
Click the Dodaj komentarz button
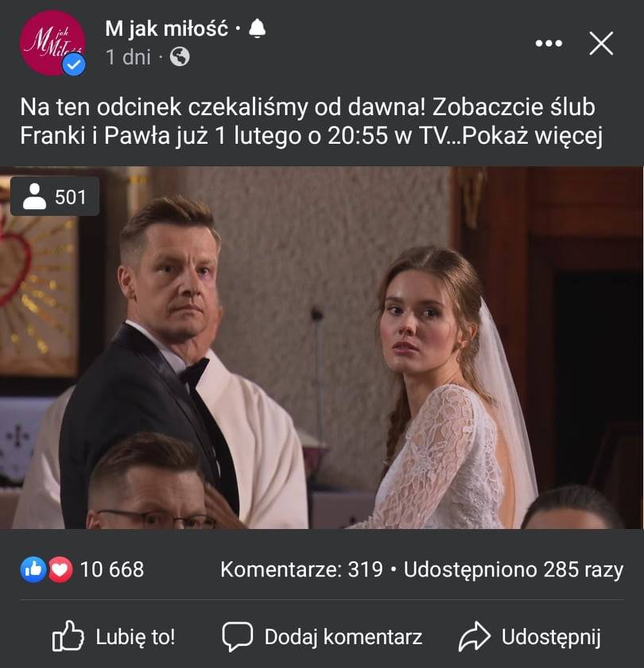[322, 637]
